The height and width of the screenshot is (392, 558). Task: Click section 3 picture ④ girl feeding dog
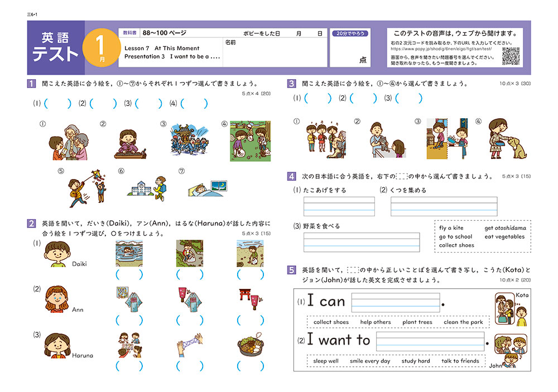click(507, 139)
